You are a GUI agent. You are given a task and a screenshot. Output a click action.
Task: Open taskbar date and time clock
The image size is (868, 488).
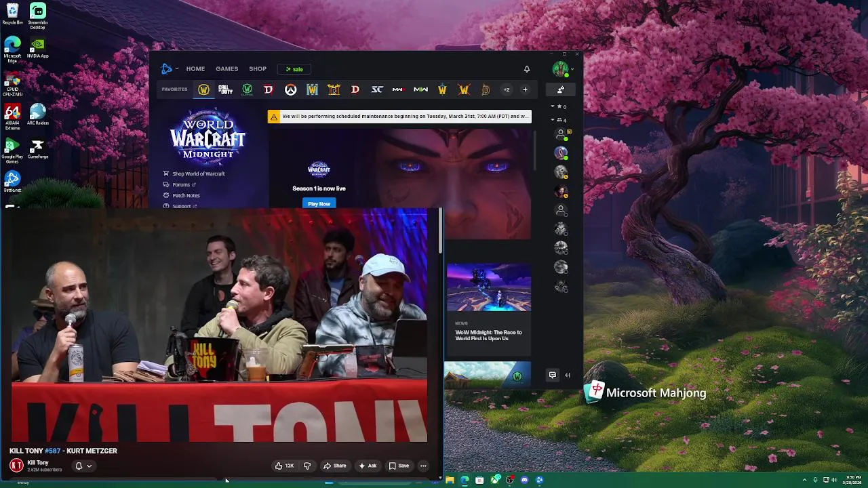(853, 480)
